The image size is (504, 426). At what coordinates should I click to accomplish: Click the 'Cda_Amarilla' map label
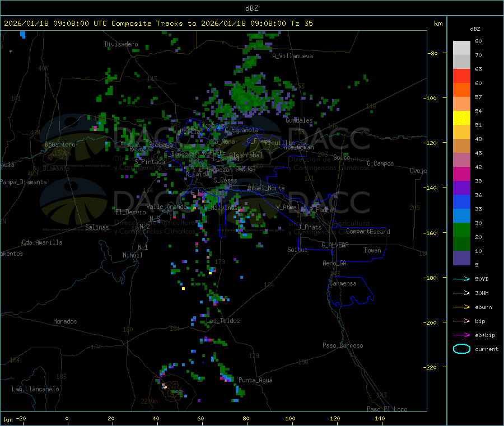click(x=42, y=242)
